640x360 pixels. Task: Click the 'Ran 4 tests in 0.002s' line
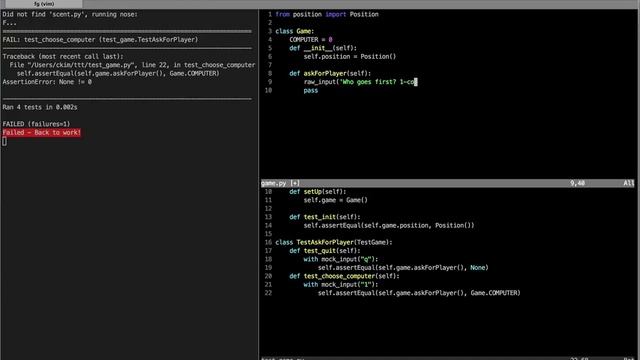40,107
